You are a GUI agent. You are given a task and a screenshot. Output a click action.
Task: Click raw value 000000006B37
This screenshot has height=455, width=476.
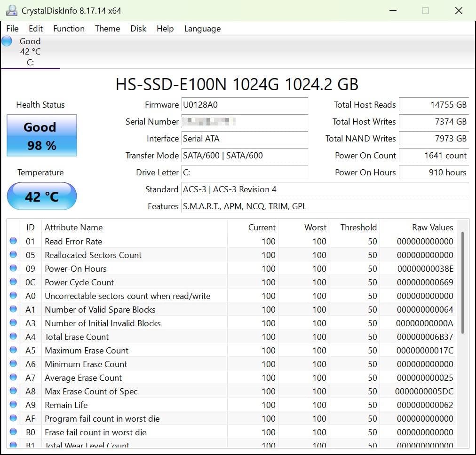[x=425, y=337]
